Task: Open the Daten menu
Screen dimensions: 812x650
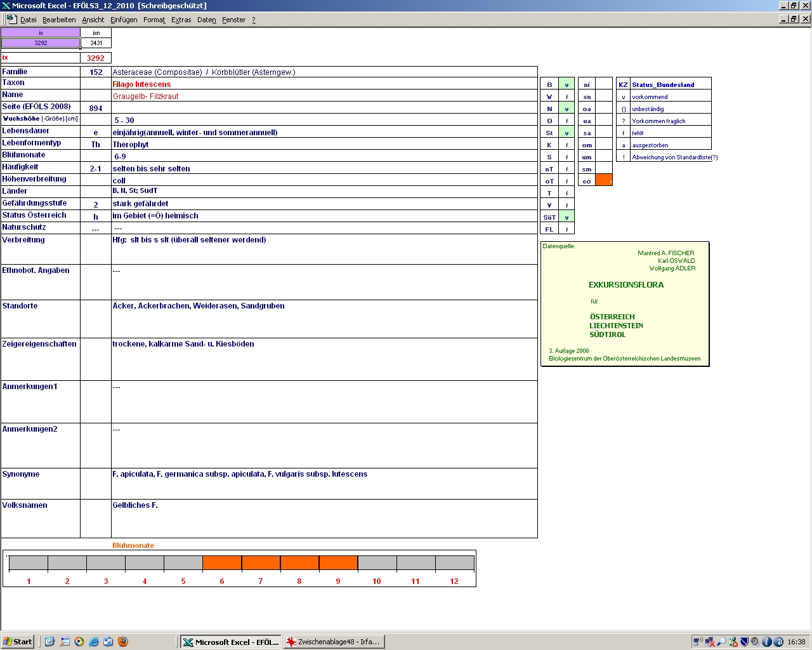Action: pyautogui.click(x=206, y=20)
